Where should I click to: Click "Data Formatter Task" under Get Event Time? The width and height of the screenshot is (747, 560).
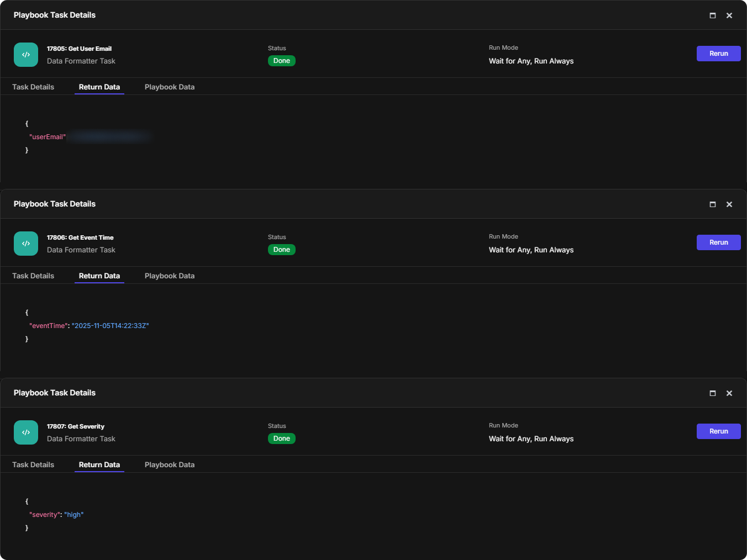81,250
